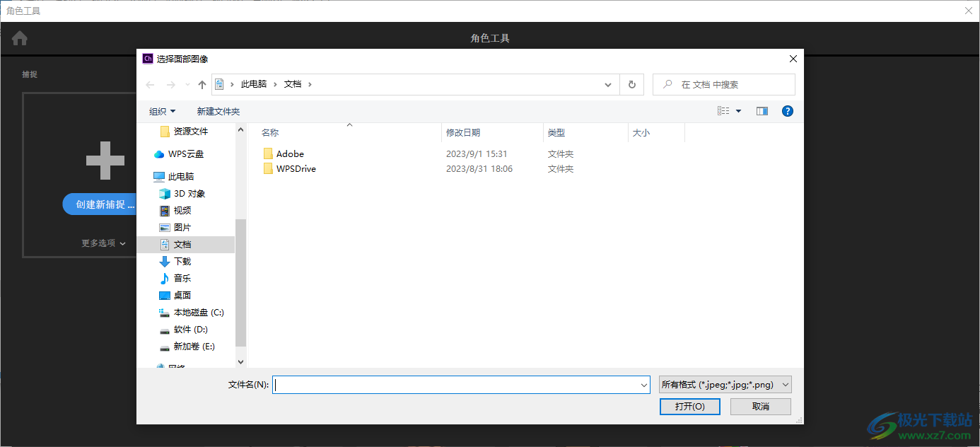Open the 组织 menu
The image size is (980, 447).
163,112
